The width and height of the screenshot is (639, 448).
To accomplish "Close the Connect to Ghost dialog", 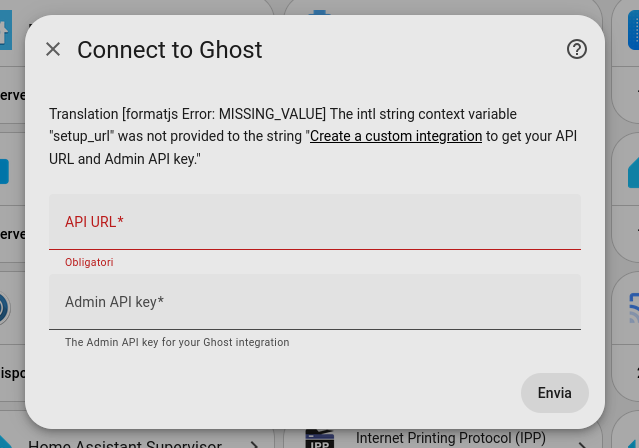I will [x=53, y=49].
